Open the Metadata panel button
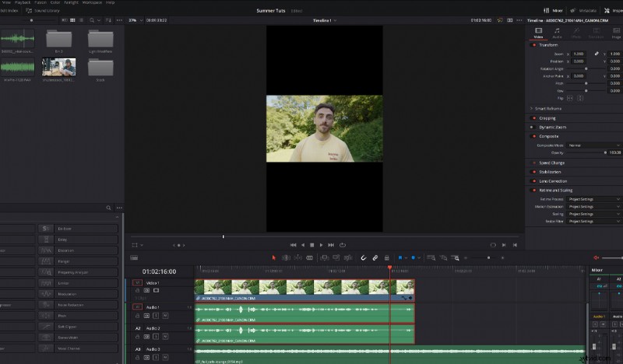This screenshot has width=623, height=364. [x=583, y=11]
